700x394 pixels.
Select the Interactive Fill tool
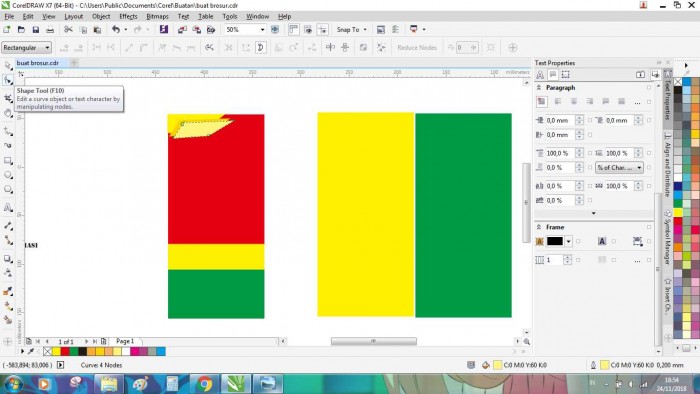(x=8, y=306)
